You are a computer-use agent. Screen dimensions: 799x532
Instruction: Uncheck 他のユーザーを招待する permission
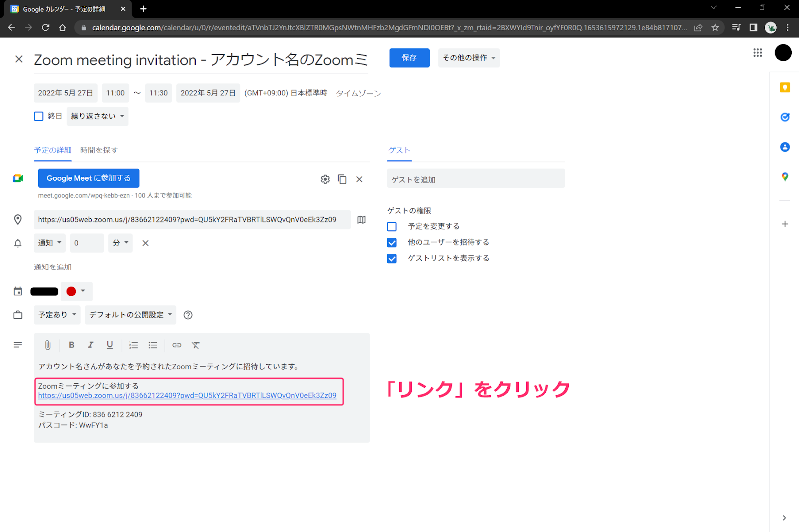pyautogui.click(x=392, y=243)
